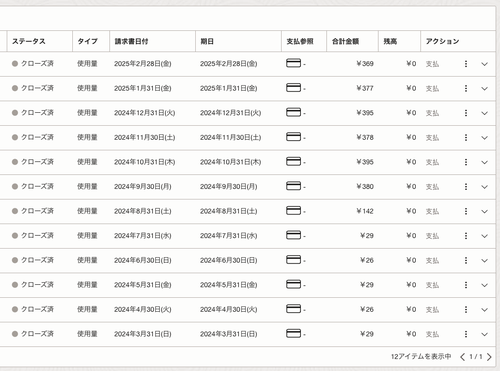
Task: Click credit card icon in 2024年4月30日 row
Action: 293,309
